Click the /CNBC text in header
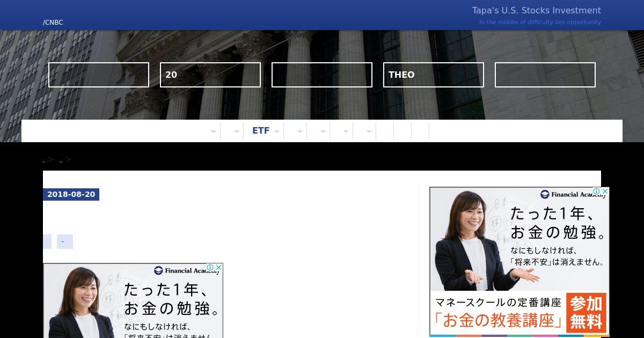Viewport: 644px width, 338px height. 53,23
